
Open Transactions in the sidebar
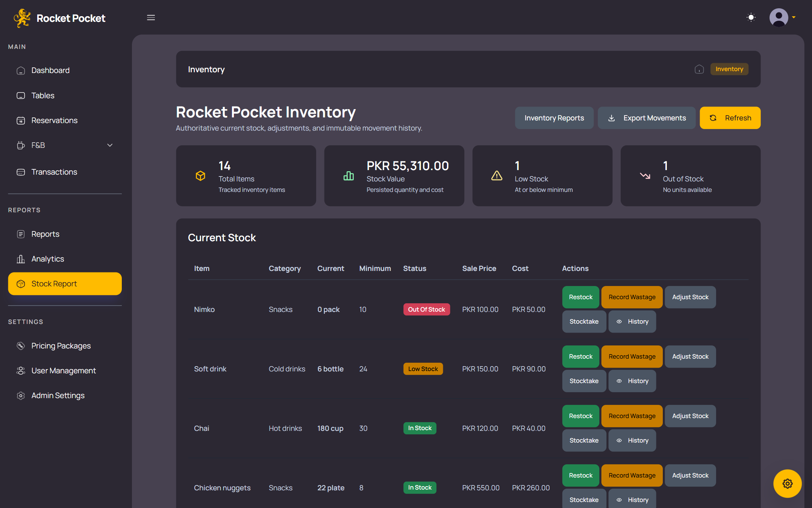(65, 172)
